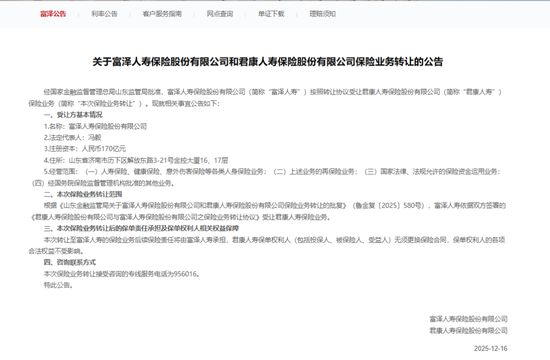This screenshot has width=550, height=360.
Task: Click the 4.住所 address line
Action: 136,160
